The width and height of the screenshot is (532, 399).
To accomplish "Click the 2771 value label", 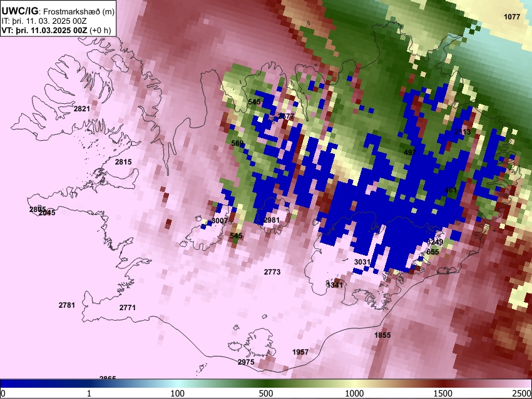I will (128, 308).
